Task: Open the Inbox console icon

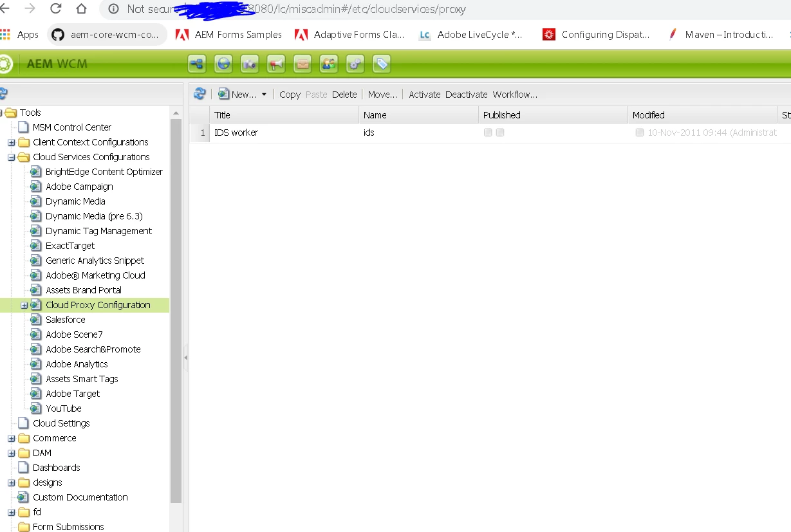Action: [302, 64]
